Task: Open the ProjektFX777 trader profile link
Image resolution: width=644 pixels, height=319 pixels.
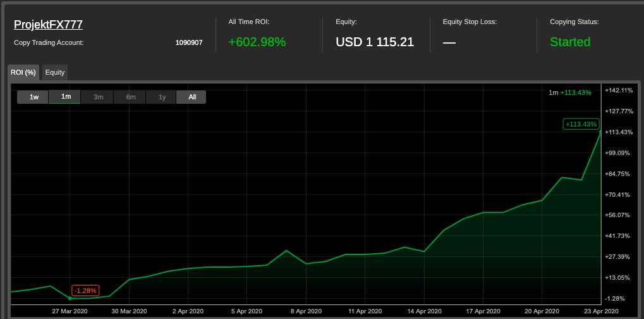Action: 49,25
